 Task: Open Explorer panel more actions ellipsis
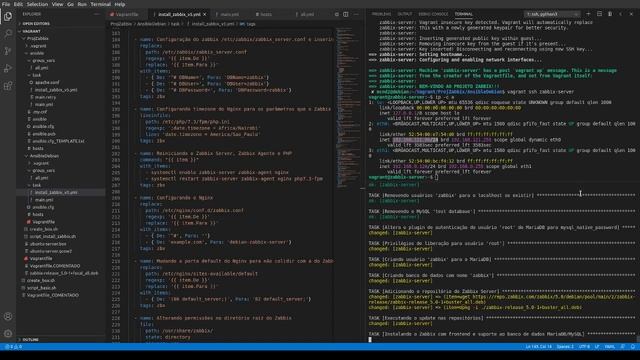coord(97,14)
